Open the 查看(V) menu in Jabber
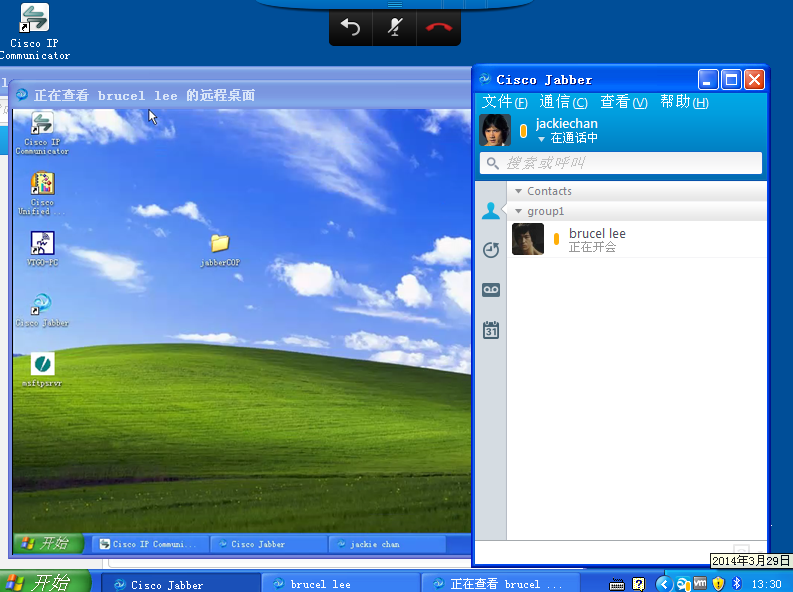This screenshot has height=592, width=793. (x=624, y=102)
